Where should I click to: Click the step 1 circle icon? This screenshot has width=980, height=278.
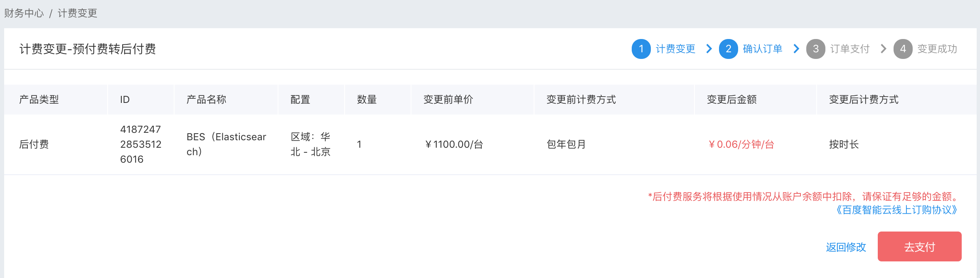pos(641,49)
